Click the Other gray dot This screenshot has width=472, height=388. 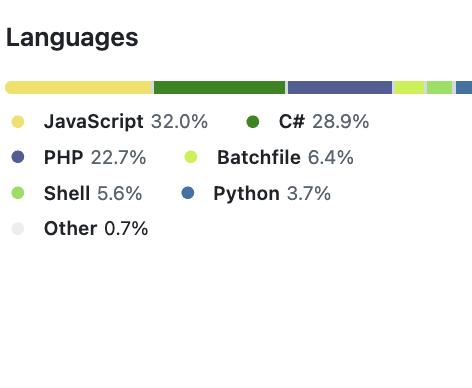pos(18,229)
